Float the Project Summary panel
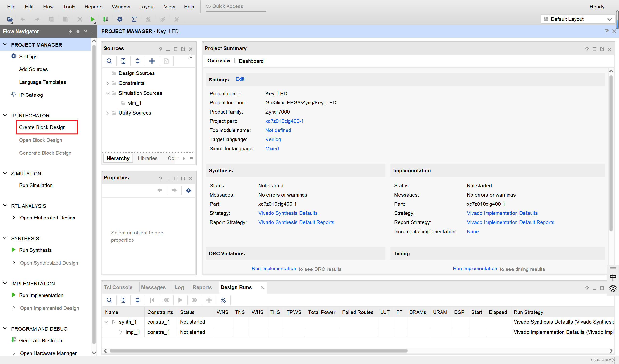Viewport: 619px width, 364px height. pyautogui.click(x=602, y=49)
